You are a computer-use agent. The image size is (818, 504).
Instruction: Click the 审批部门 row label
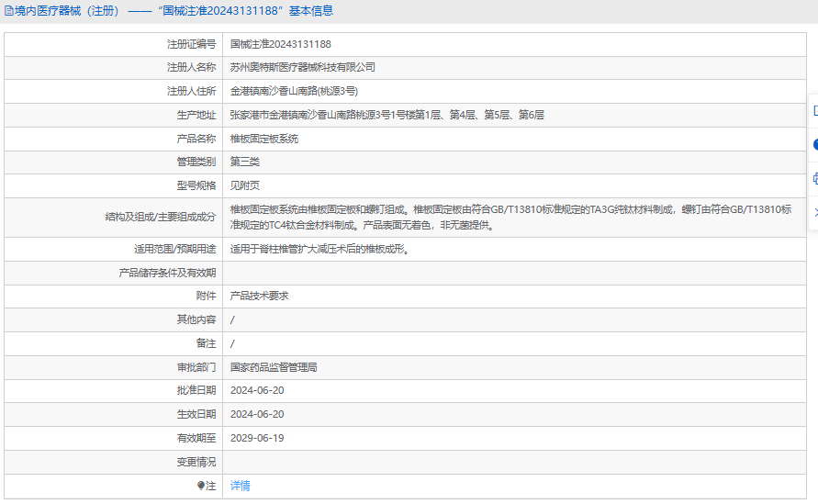pos(196,367)
